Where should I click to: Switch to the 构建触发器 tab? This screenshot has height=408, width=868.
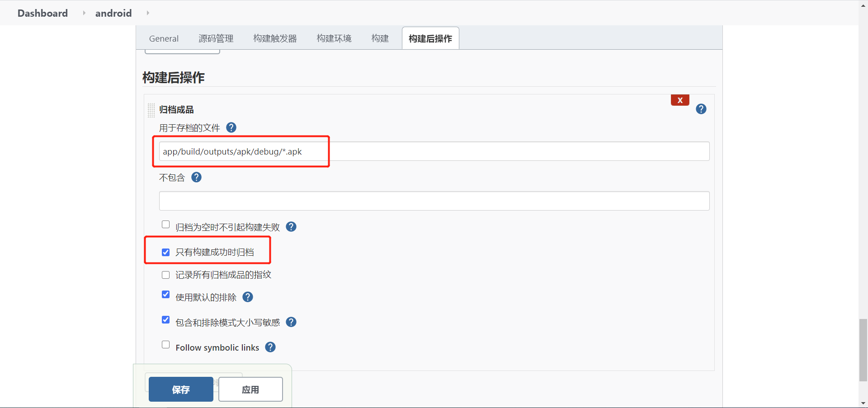tap(275, 38)
